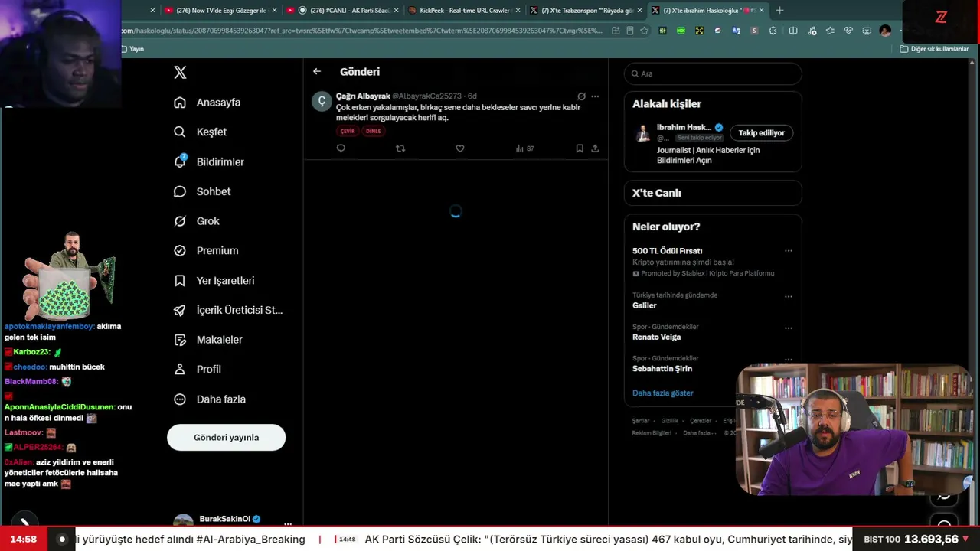View post analytics showing 87 views
Screen dimensions: 980x551
click(525, 148)
